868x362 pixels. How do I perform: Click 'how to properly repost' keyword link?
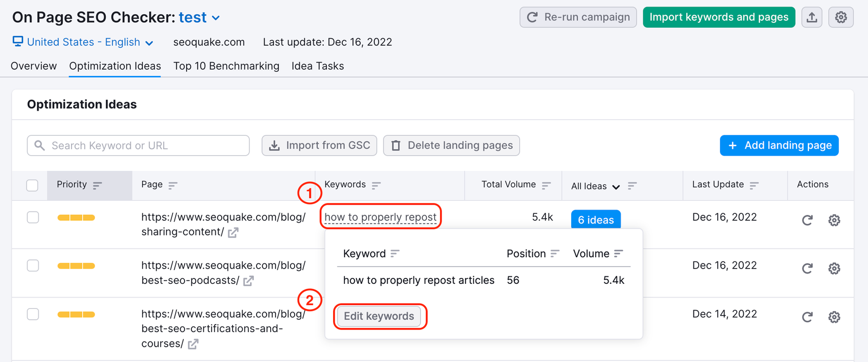point(380,217)
